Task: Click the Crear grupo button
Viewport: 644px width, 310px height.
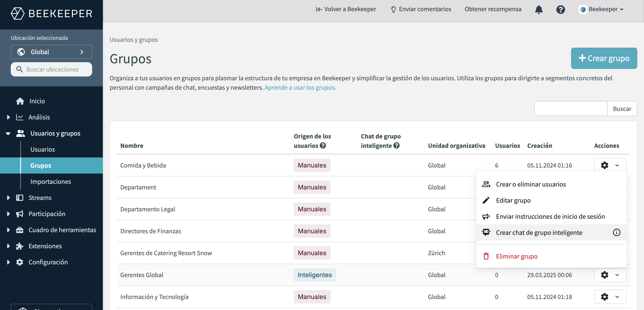Action: click(x=604, y=58)
